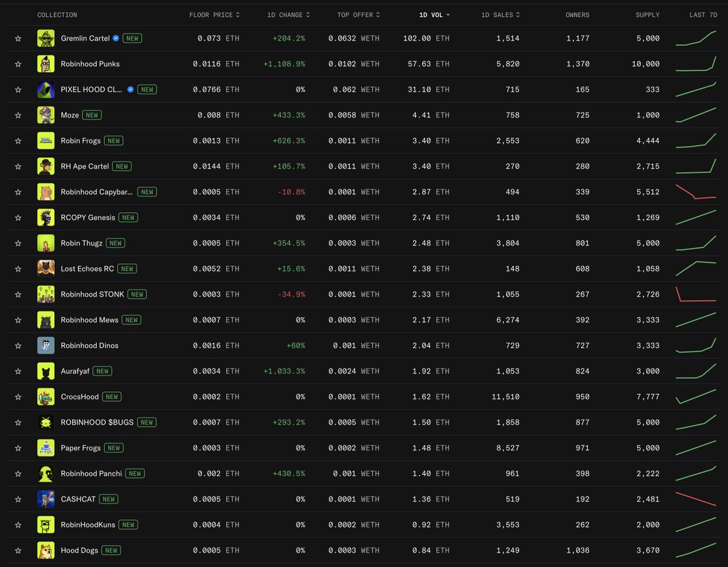Viewport: 728px width, 567px height.
Task: Click NEW badge next to Moze
Action: pos(92,115)
